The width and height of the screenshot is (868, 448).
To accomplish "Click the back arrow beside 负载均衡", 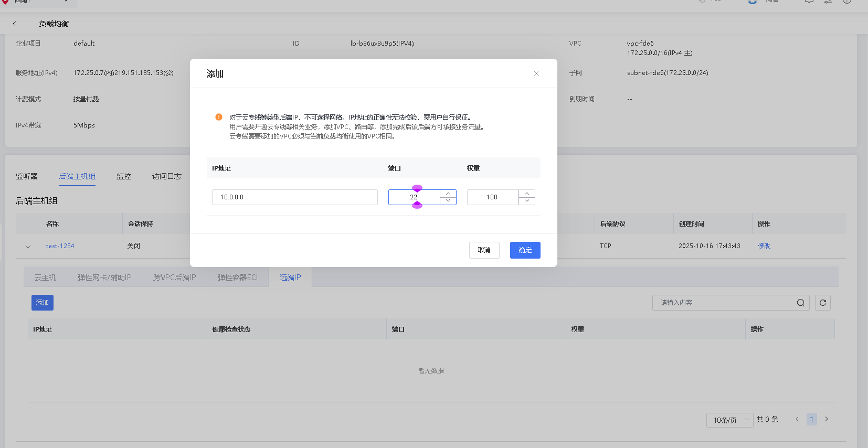I will coord(15,24).
